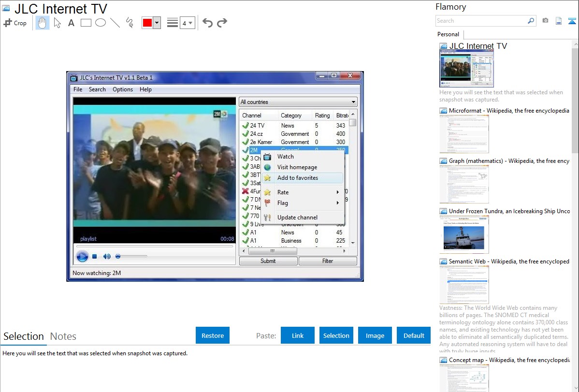Open Under Frozen Tundra snapshot thumbnail
This screenshot has height=392, width=579.
(x=464, y=234)
